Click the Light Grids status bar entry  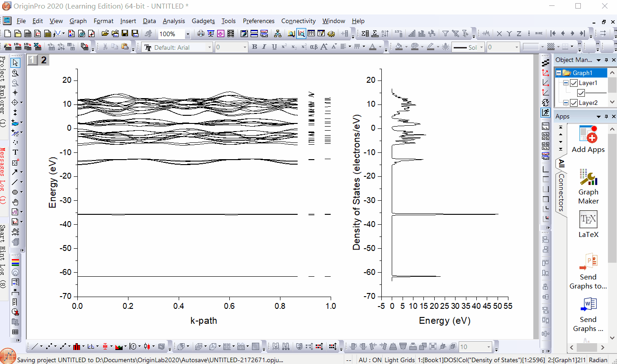pos(399,360)
